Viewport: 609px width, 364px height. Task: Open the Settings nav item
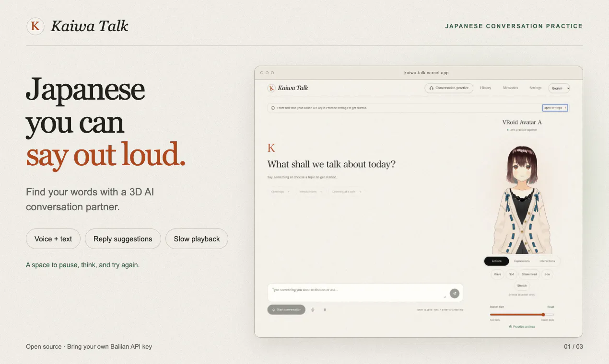[536, 88]
